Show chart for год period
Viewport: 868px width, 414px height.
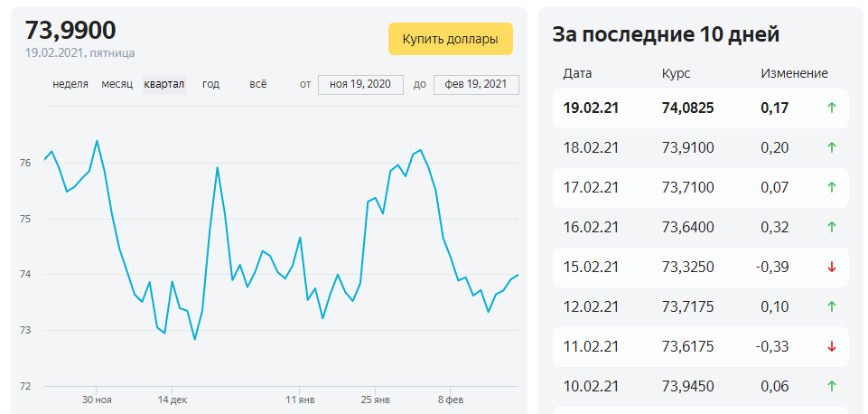210,84
